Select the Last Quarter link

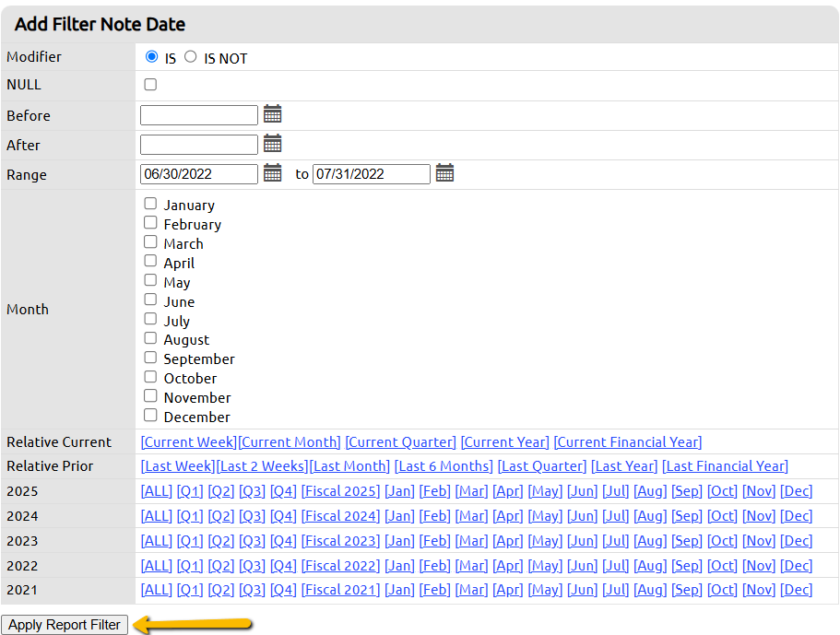tap(542, 466)
